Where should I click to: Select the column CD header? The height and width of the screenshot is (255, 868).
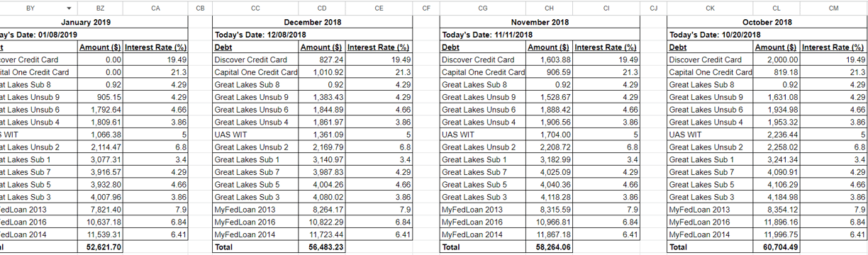point(322,8)
